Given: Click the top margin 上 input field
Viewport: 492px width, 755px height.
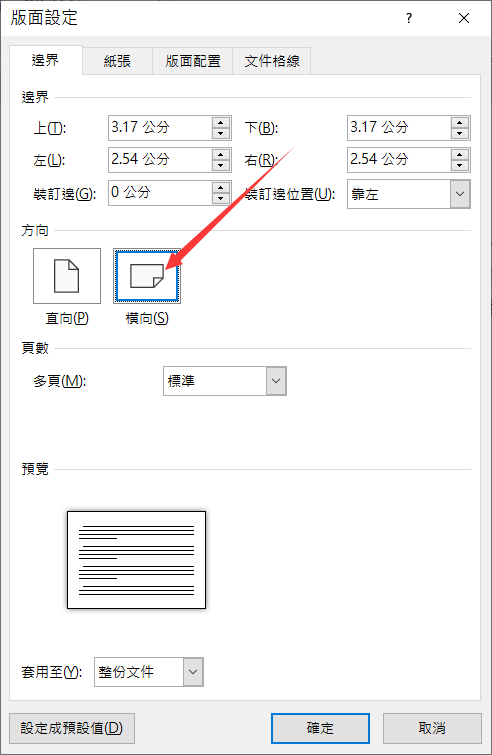Looking at the screenshot, I should tap(160, 128).
